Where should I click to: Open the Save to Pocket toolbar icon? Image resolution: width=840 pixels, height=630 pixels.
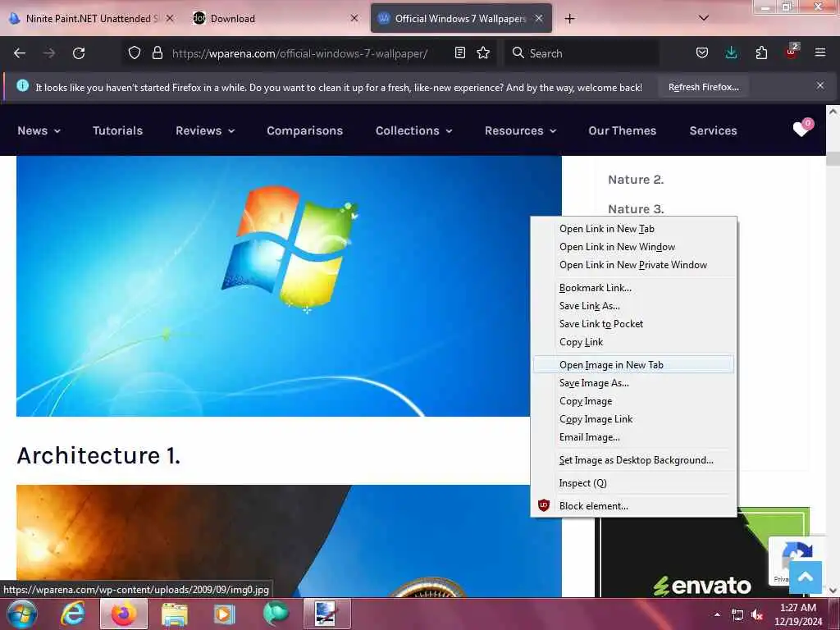(x=702, y=53)
